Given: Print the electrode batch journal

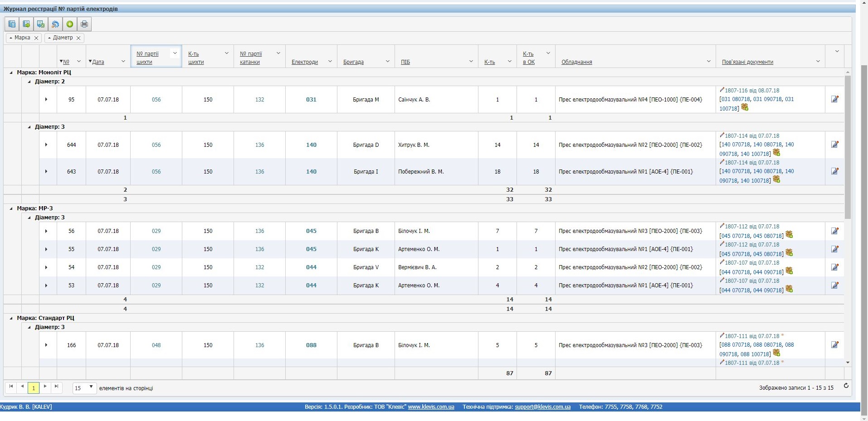Looking at the screenshot, I should (x=84, y=24).
